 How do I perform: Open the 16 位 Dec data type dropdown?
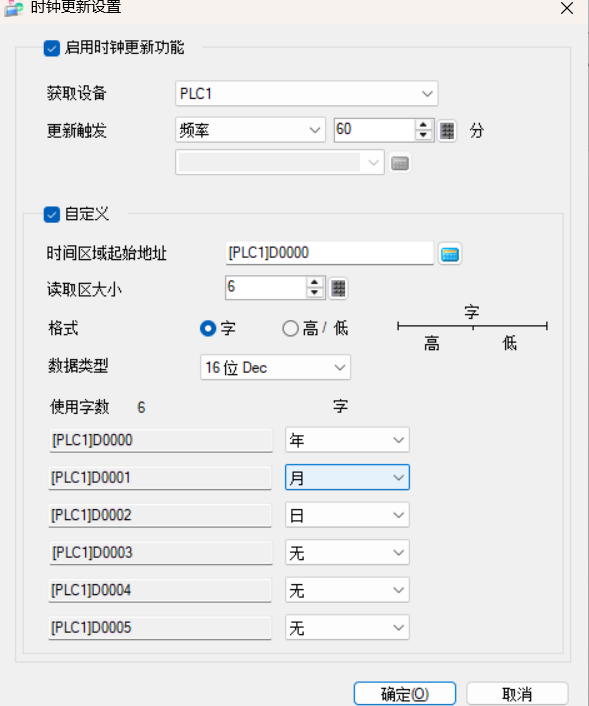(275, 367)
